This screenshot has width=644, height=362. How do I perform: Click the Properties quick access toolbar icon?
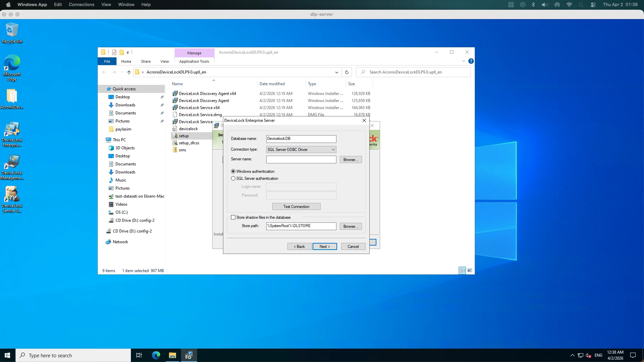pyautogui.click(x=114, y=52)
